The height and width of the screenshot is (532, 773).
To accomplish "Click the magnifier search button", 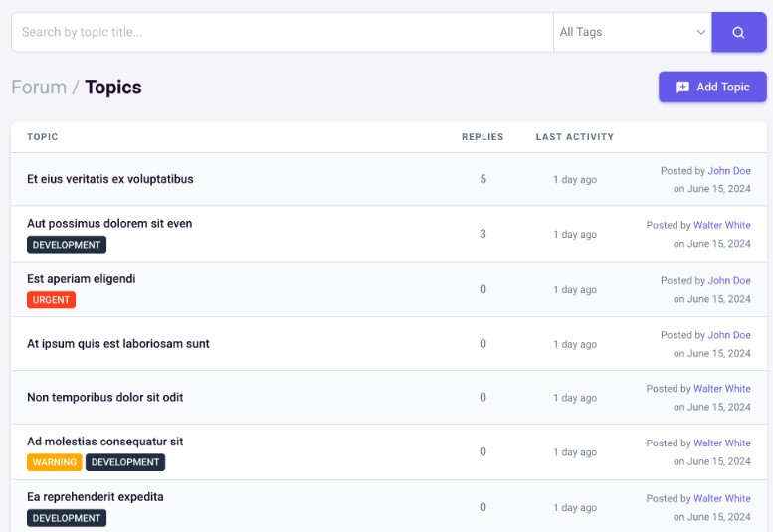I will (x=738, y=32).
